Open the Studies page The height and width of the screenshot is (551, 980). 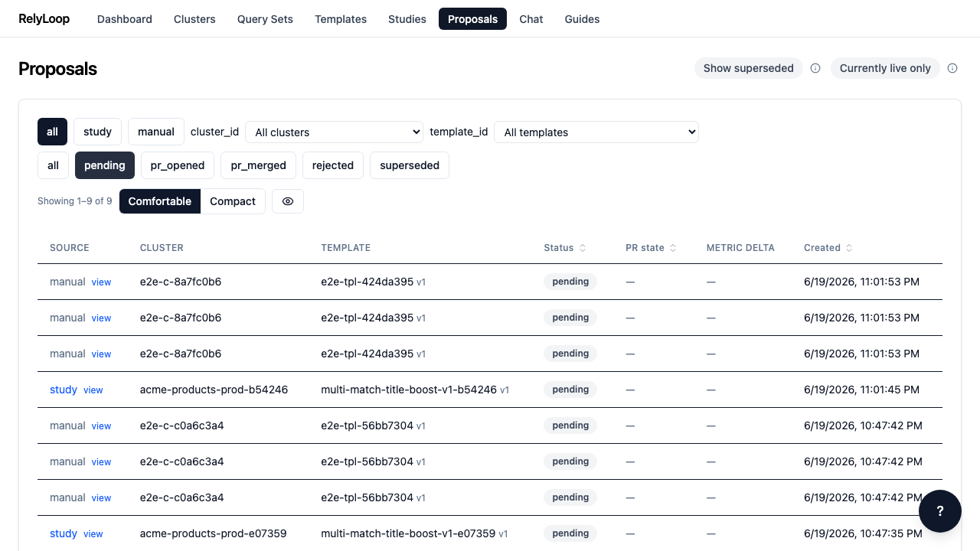[407, 19]
